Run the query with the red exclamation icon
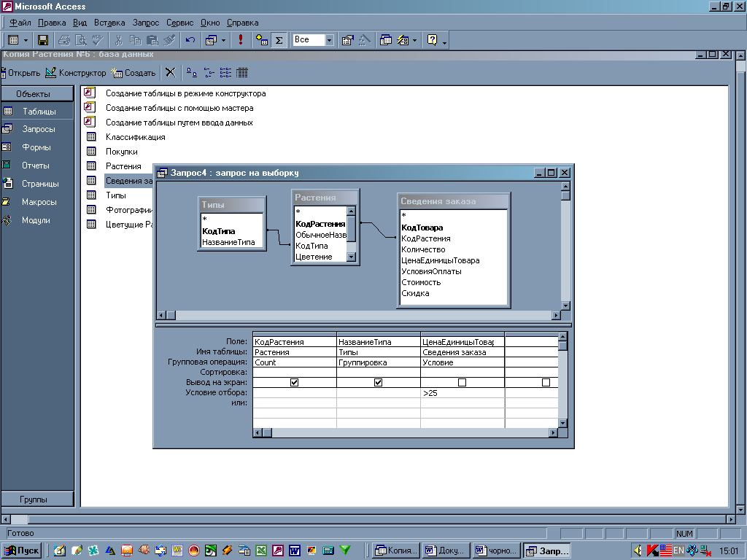 point(241,40)
